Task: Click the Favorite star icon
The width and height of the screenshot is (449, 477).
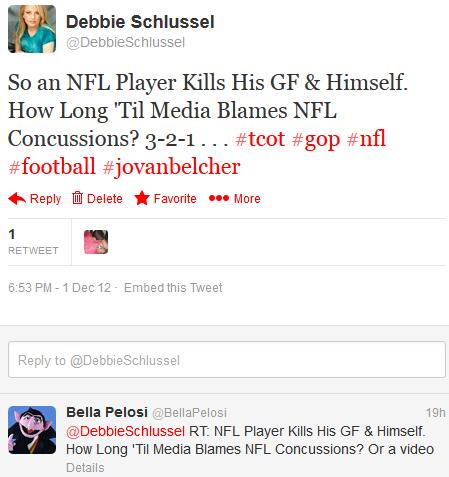Action: 142,198
